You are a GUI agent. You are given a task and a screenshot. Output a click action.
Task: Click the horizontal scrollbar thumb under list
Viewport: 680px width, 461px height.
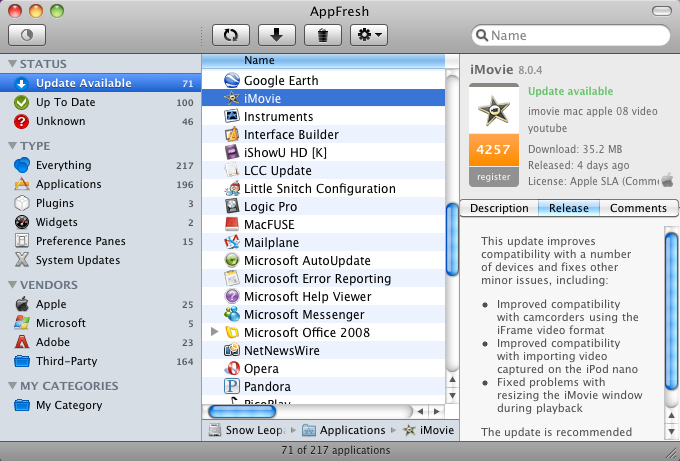click(242, 411)
